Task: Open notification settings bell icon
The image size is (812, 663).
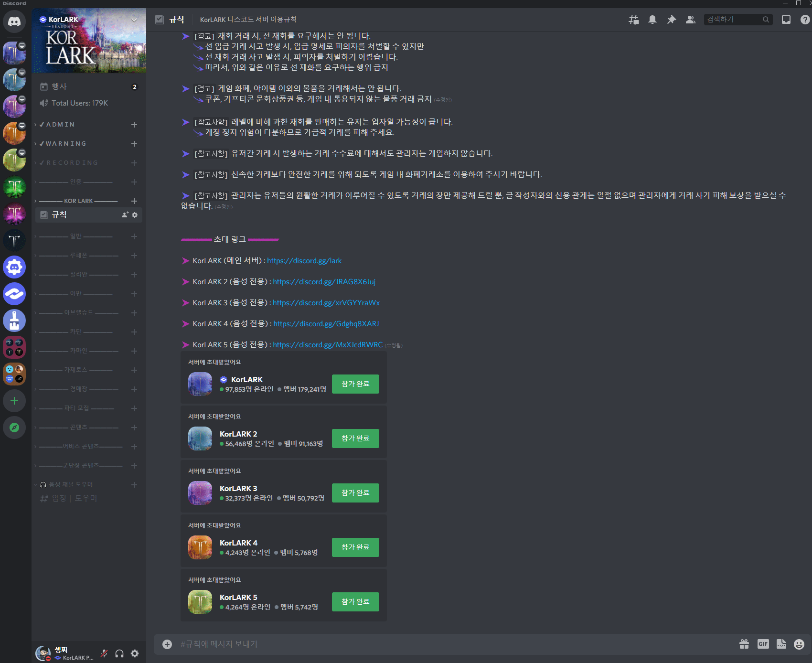Action: [x=652, y=20]
